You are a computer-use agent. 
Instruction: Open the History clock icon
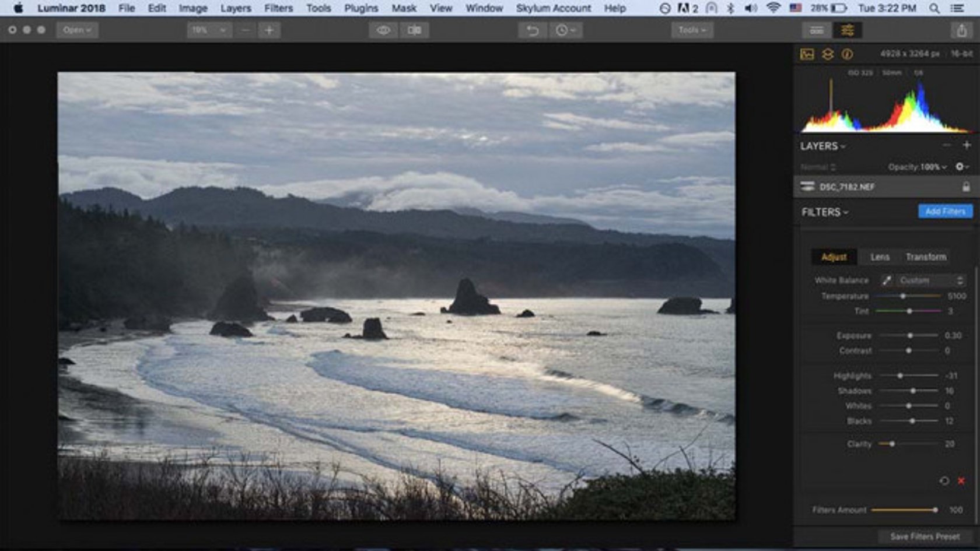click(x=564, y=29)
